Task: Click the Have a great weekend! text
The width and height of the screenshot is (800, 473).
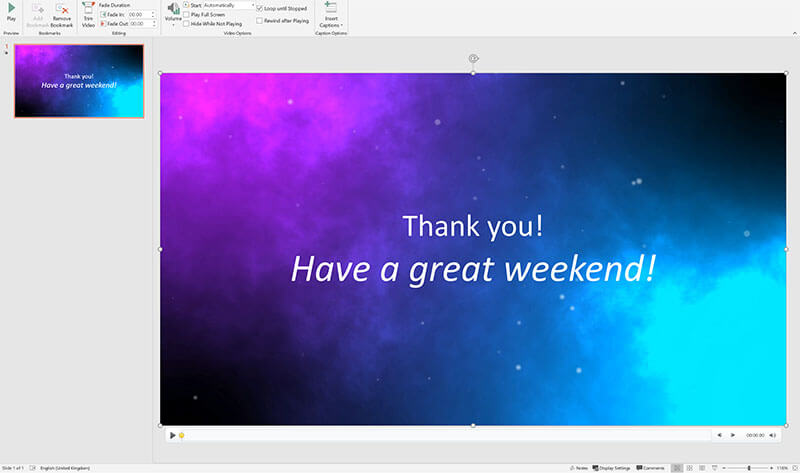Action: (473, 269)
